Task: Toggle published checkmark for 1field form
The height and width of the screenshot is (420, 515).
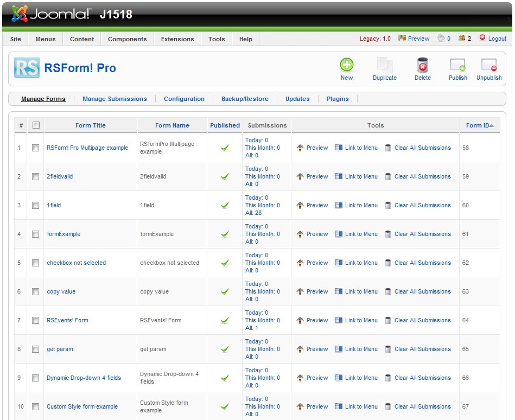Action: pos(225,205)
